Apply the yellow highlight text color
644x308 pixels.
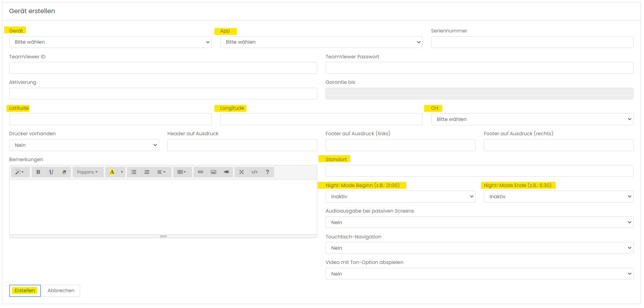(112, 172)
